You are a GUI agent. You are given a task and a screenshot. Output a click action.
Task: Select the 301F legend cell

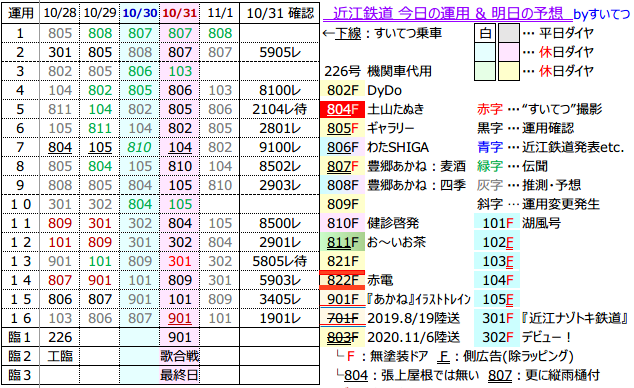pos(497,318)
